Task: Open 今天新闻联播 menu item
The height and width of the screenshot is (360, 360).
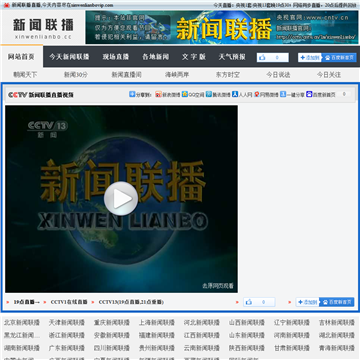Action: tap(69, 57)
